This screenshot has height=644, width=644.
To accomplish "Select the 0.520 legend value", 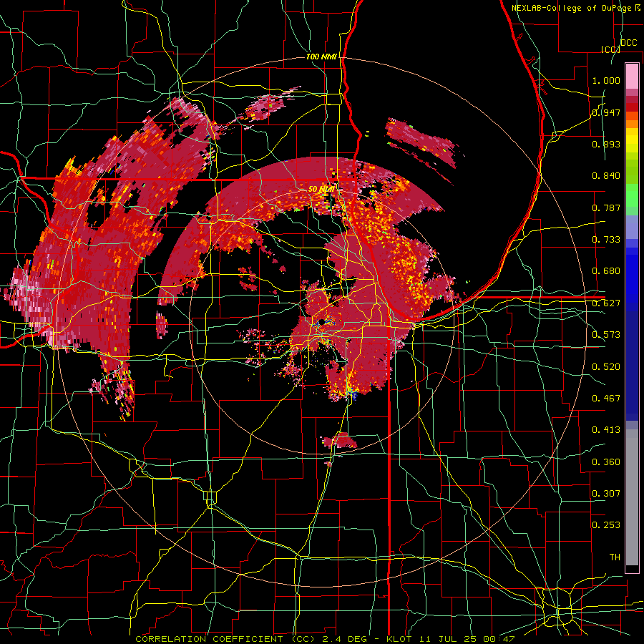I will pyautogui.click(x=606, y=367).
